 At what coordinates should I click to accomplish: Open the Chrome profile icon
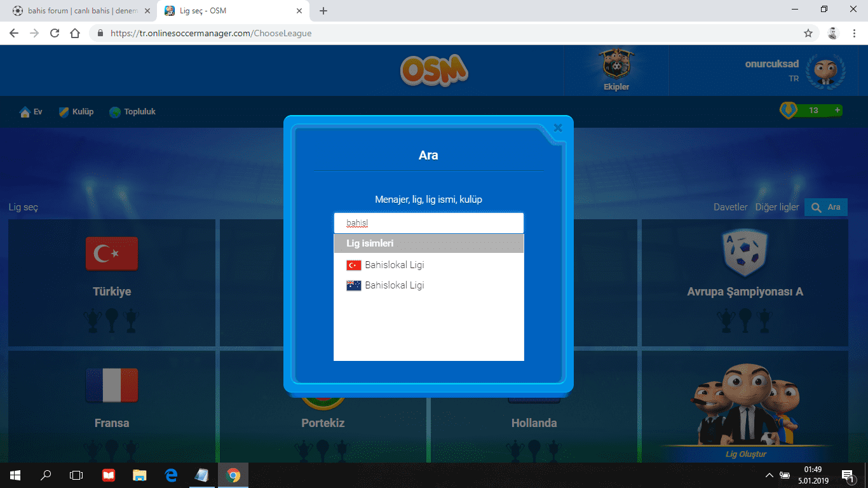tap(833, 33)
